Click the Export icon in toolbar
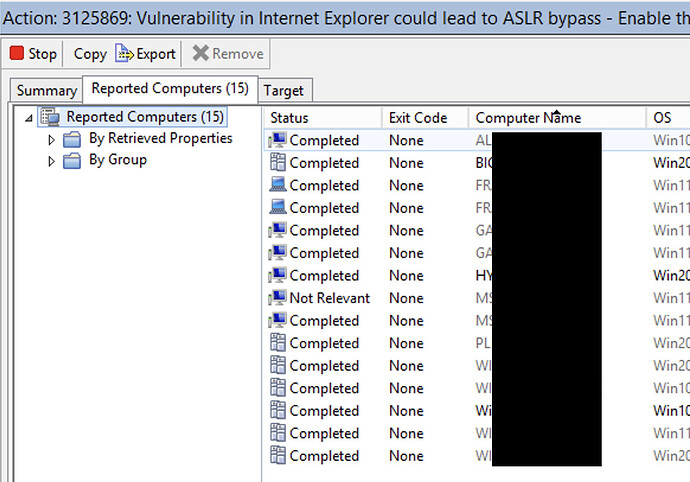690x482 pixels. pos(125,54)
